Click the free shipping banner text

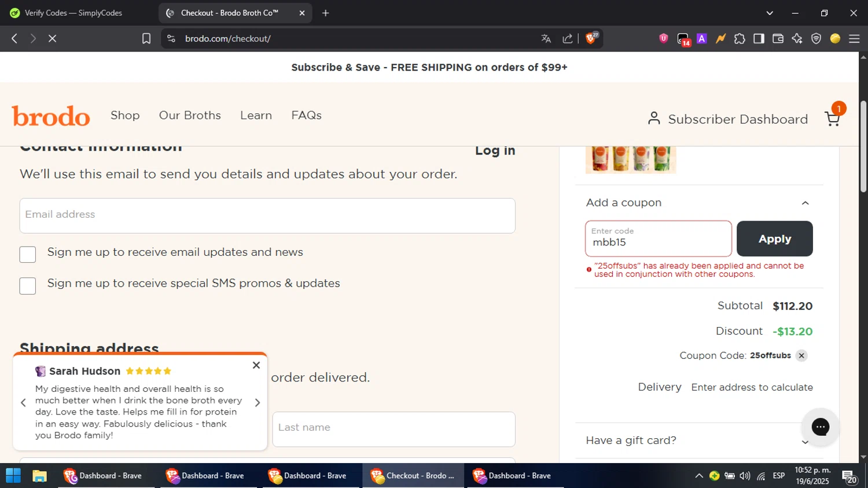[429, 67]
